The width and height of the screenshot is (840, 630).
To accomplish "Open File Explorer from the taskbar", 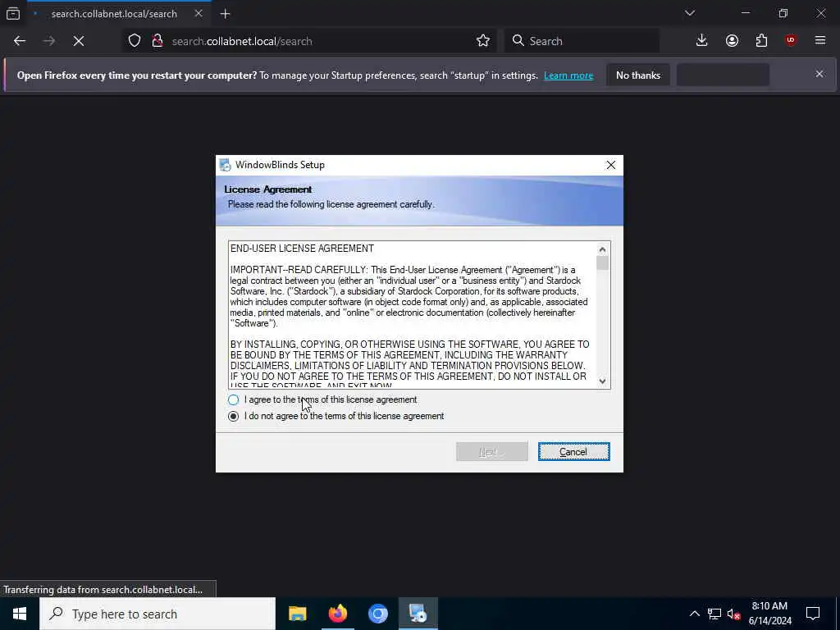I will coord(297,614).
